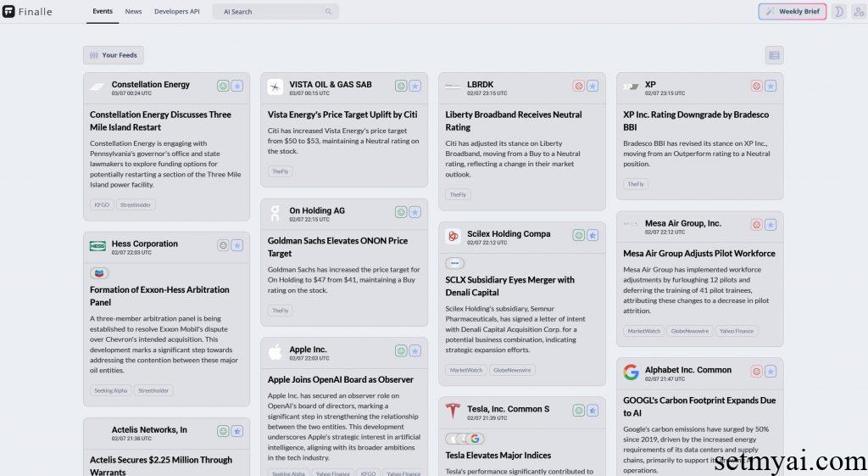Click the green sentiment face on VISTA OIL
The width and height of the screenshot is (868, 476).
[x=401, y=86]
